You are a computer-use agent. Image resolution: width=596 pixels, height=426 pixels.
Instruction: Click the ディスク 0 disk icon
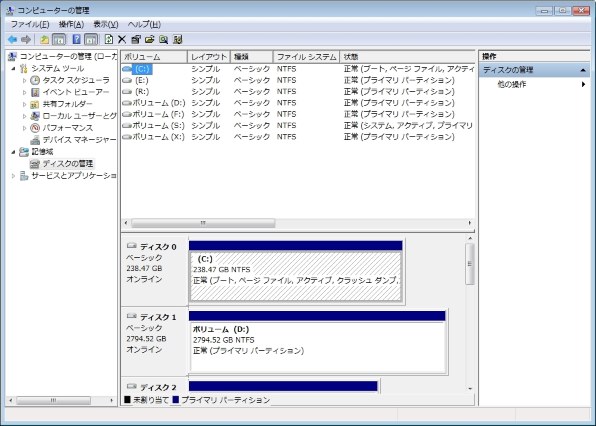(x=132, y=246)
